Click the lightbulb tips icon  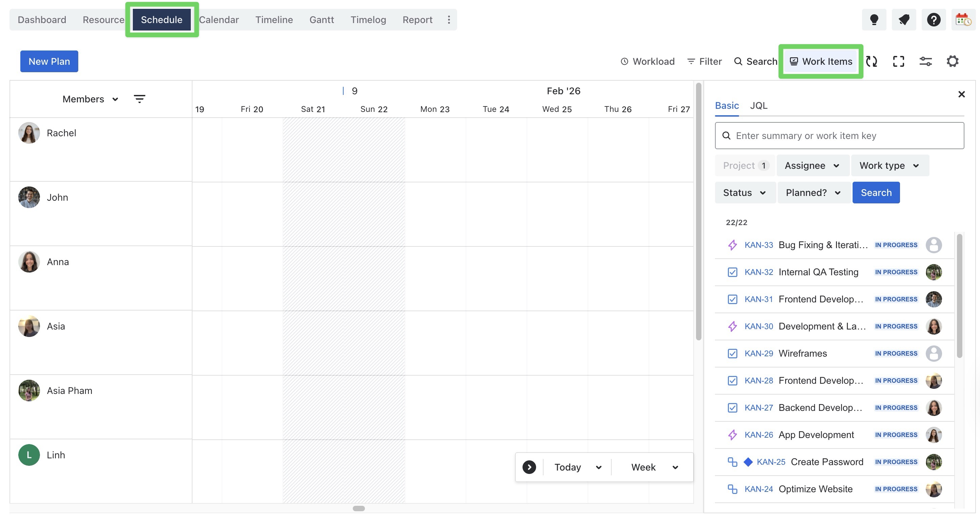click(874, 19)
